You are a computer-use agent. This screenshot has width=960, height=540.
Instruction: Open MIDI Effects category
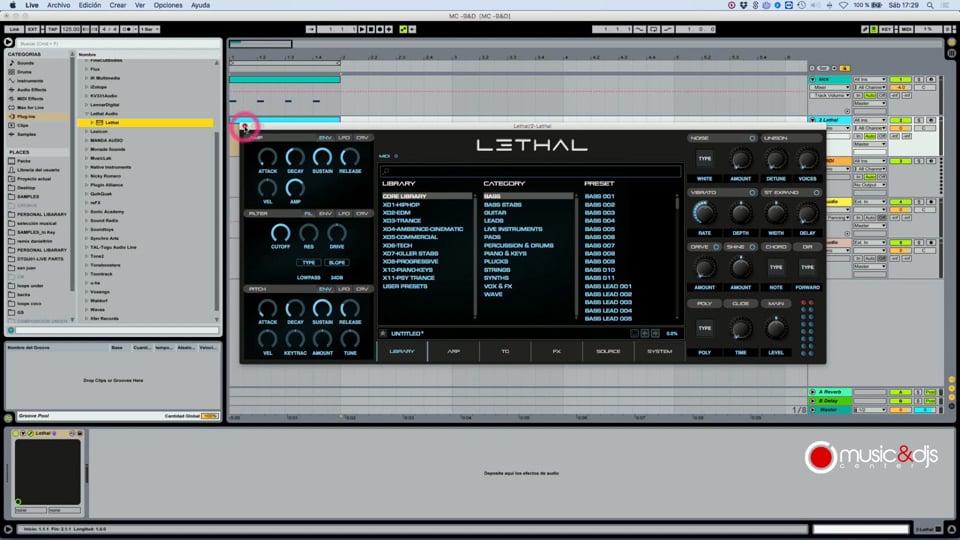(30, 99)
